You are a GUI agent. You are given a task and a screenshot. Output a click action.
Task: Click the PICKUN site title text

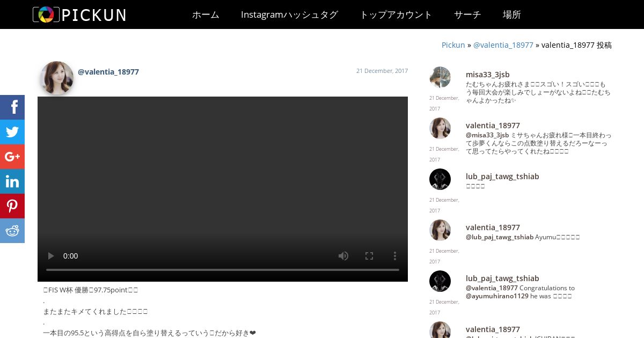pos(94,15)
